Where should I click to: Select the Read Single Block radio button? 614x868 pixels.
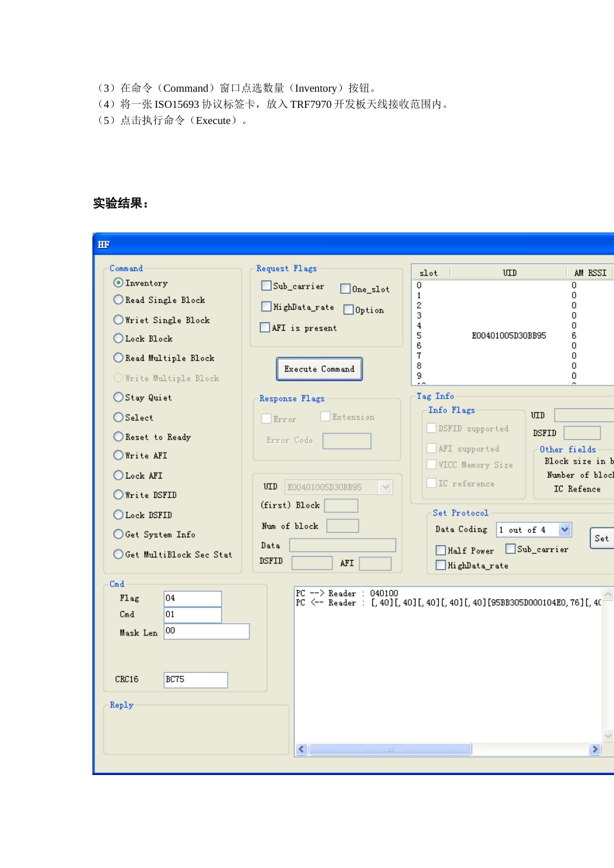point(118,300)
